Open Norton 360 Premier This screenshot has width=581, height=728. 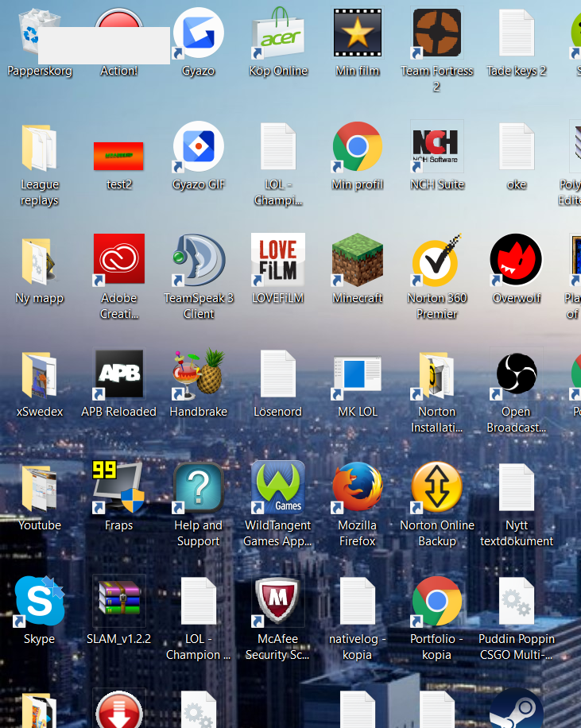437,260
